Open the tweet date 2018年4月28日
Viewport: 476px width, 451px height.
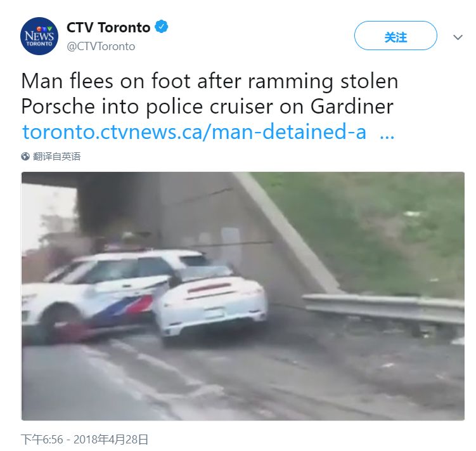click(111, 440)
